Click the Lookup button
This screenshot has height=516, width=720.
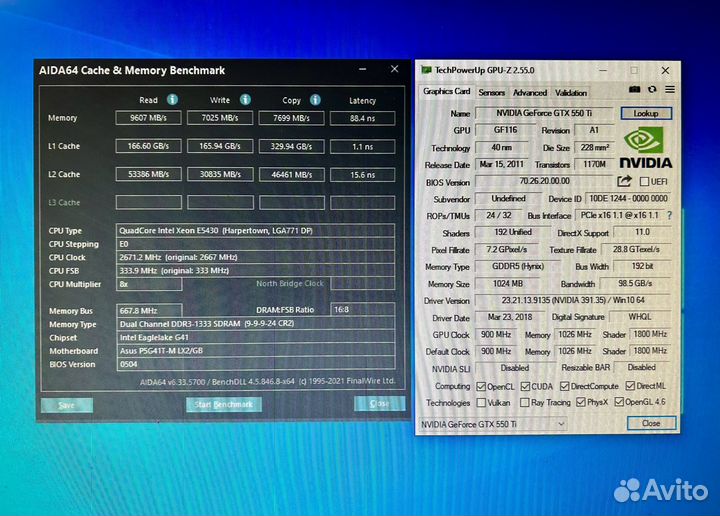(x=646, y=113)
